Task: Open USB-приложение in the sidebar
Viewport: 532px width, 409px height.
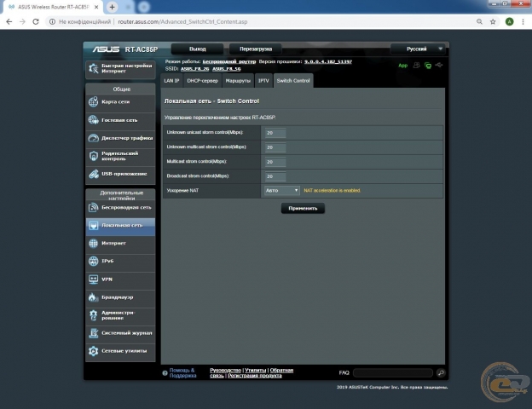Action: (119, 174)
